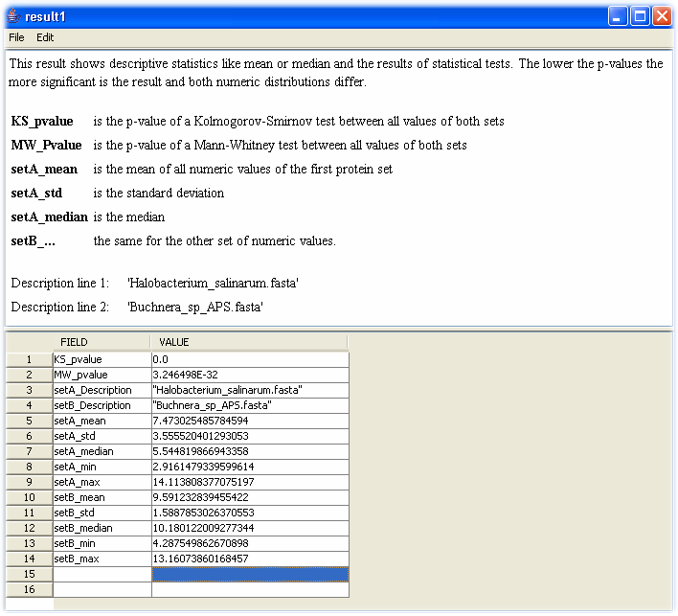
Task: Click the FIELD column header
Action: coord(102,342)
